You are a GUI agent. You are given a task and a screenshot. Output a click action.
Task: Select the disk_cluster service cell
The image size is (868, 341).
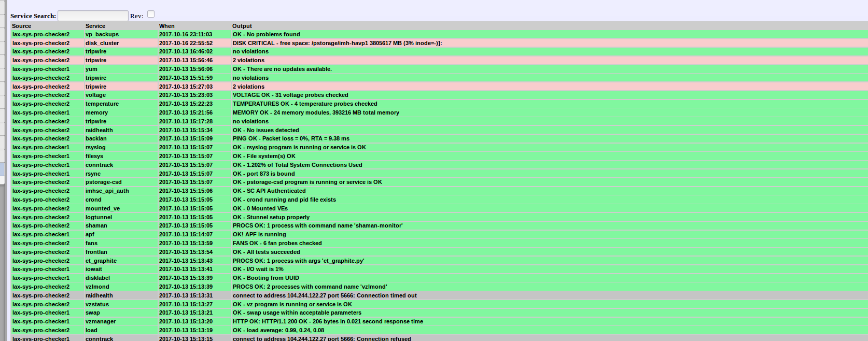pyautogui.click(x=102, y=43)
